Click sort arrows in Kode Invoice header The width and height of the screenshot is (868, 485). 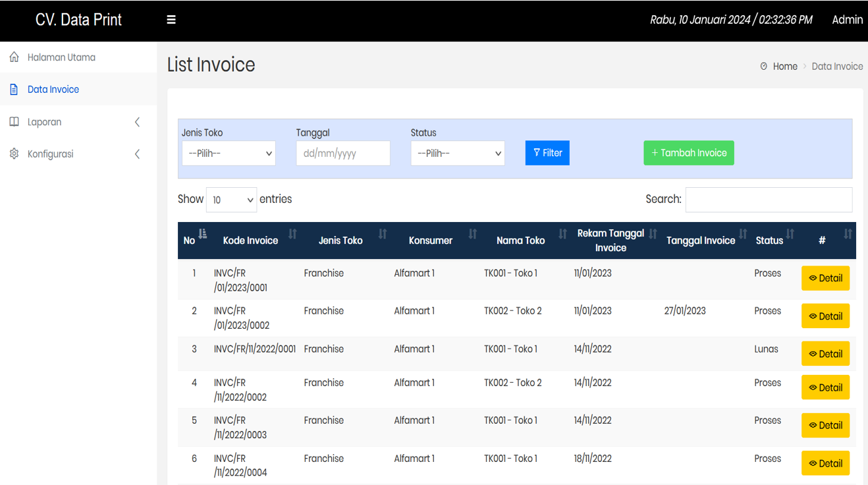click(x=292, y=234)
